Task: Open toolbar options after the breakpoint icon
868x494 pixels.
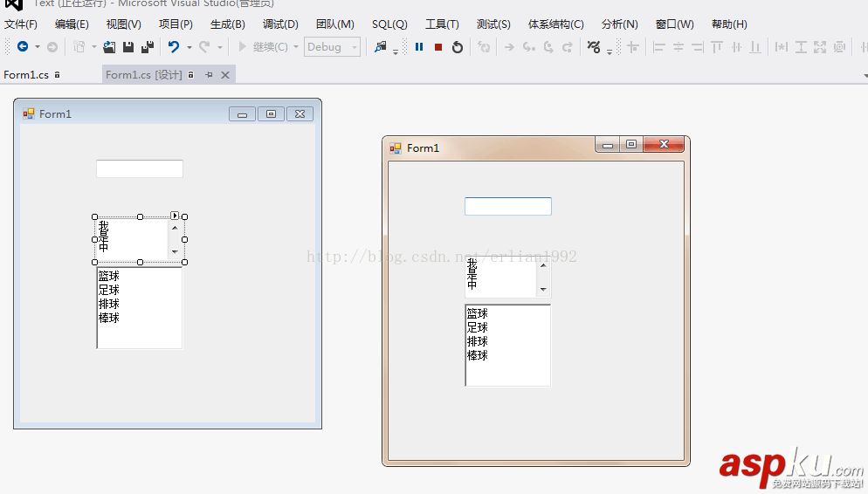Action: [x=609, y=51]
